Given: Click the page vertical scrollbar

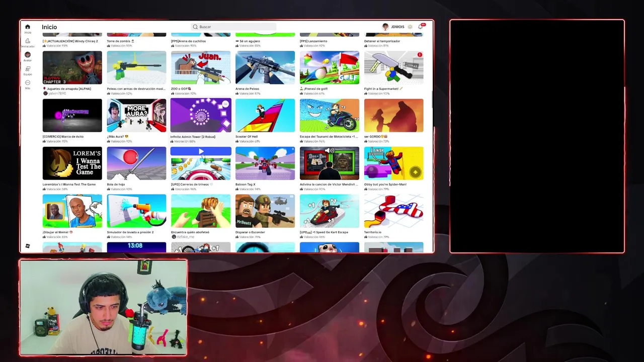Looking at the screenshot, I should pyautogui.click(x=432, y=99).
